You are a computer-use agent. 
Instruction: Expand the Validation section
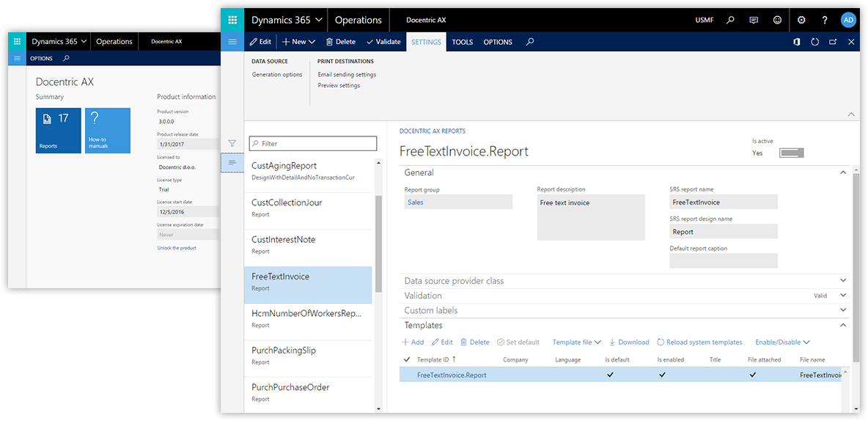tap(843, 296)
